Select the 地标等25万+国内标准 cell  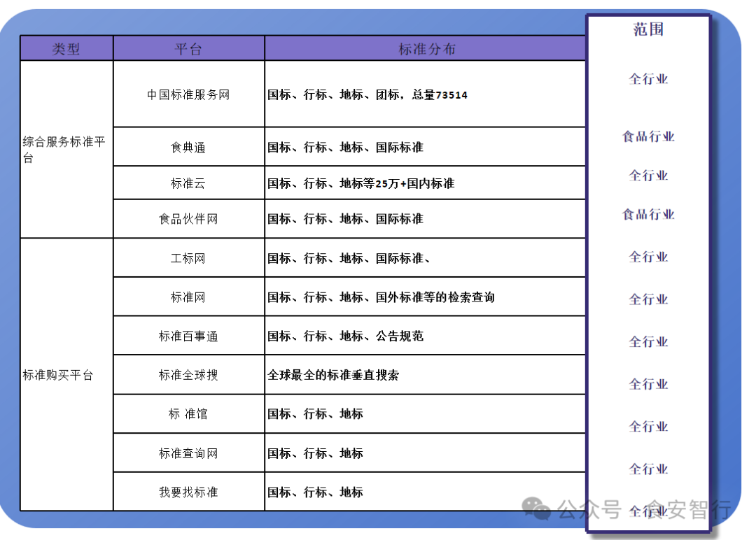pyautogui.click(x=426, y=183)
